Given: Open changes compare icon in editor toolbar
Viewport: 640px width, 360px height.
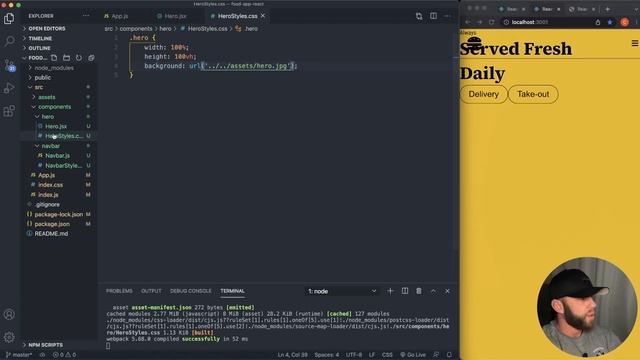Looking at the screenshot, I should [x=419, y=16].
